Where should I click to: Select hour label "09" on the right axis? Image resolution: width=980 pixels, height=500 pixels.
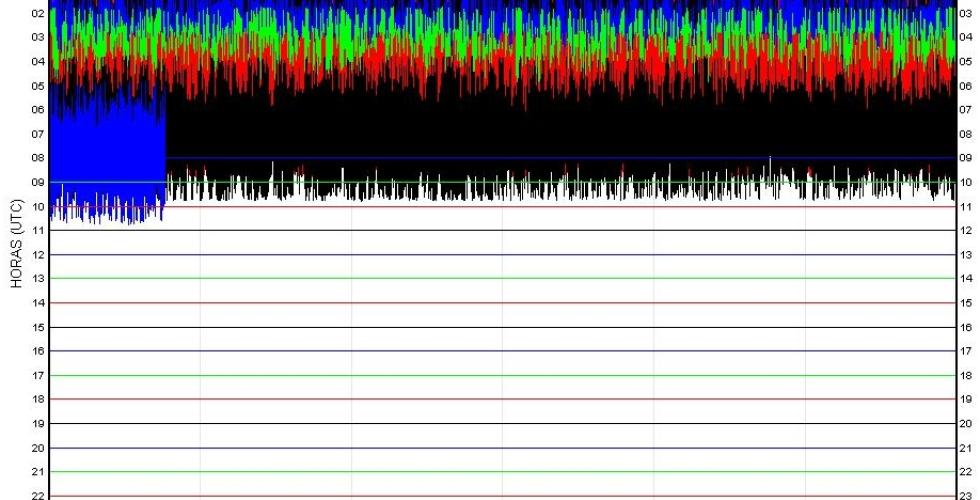tap(966, 158)
